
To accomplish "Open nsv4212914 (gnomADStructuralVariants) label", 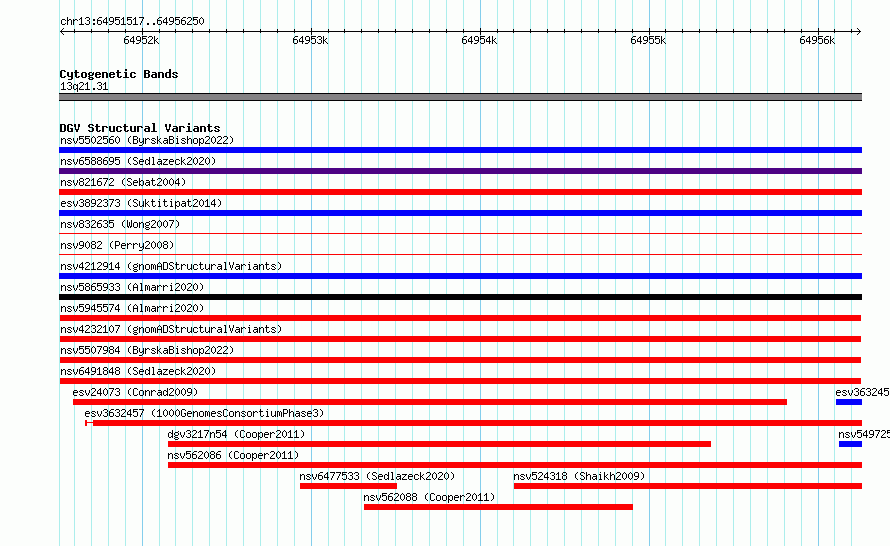I will [x=171, y=266].
